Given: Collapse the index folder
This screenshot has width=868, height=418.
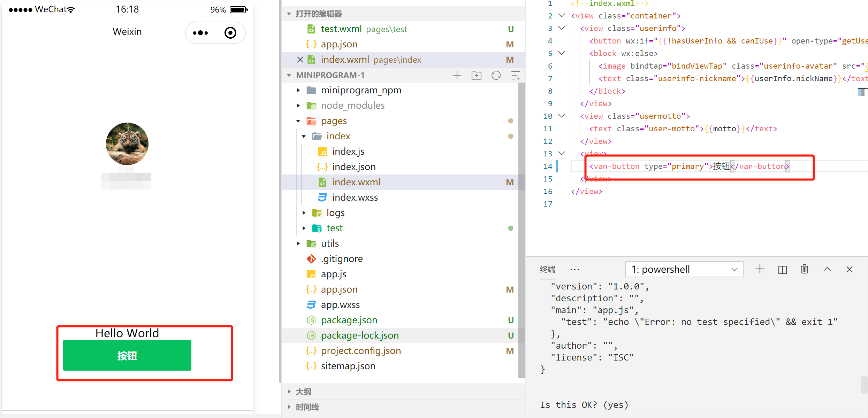Looking at the screenshot, I should 304,136.
